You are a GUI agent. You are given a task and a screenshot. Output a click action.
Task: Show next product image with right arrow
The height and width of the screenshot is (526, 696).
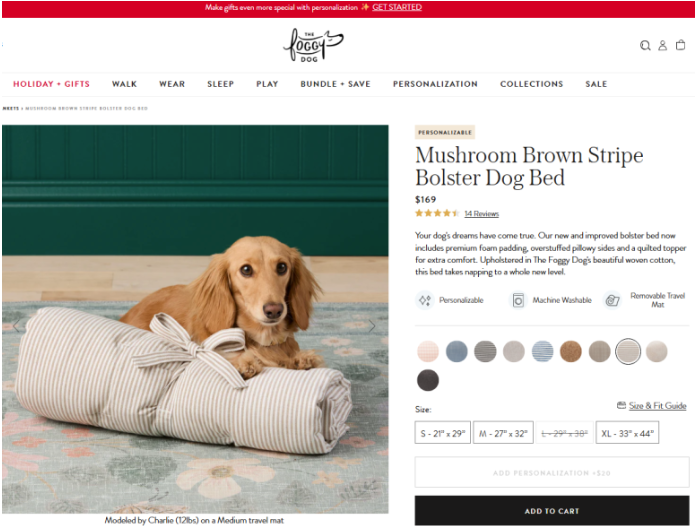pos(372,327)
